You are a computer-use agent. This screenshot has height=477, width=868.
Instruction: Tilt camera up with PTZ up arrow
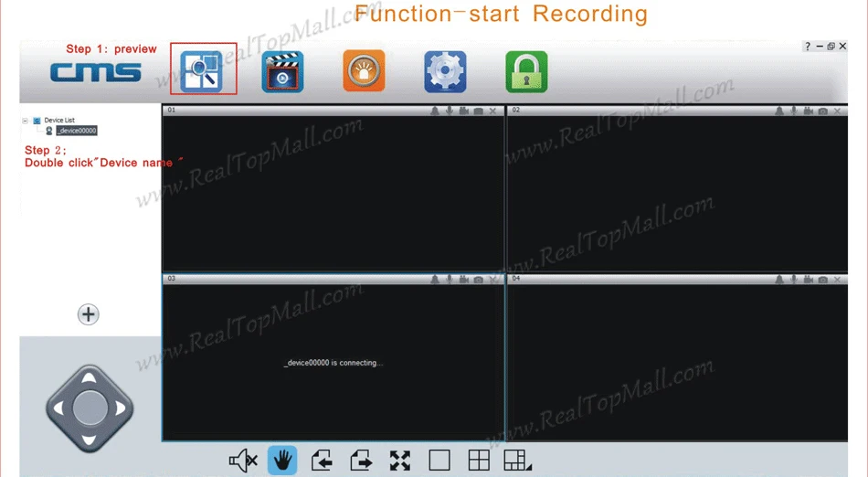(90, 378)
